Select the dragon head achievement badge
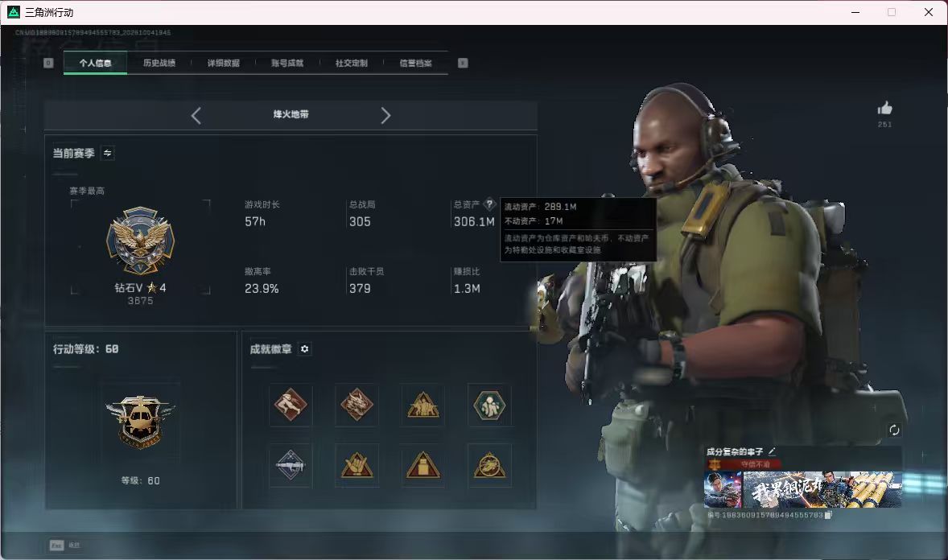 point(357,406)
